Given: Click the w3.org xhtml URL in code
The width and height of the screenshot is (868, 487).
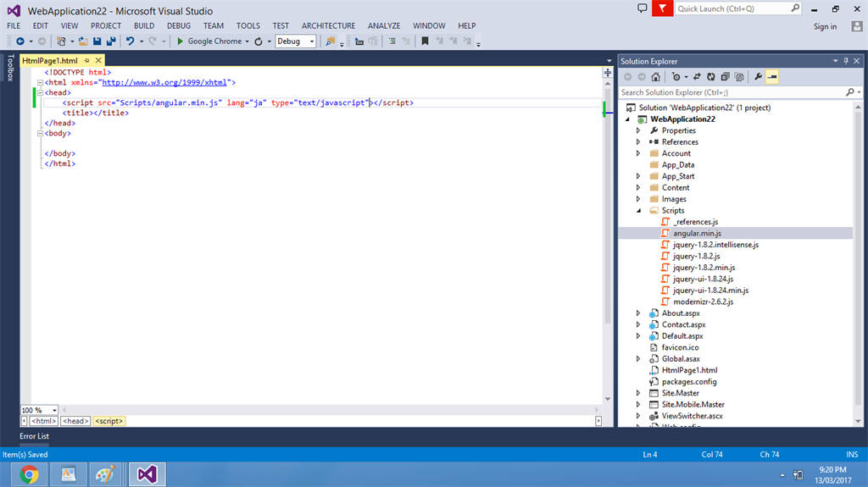Looking at the screenshot, I should [164, 82].
